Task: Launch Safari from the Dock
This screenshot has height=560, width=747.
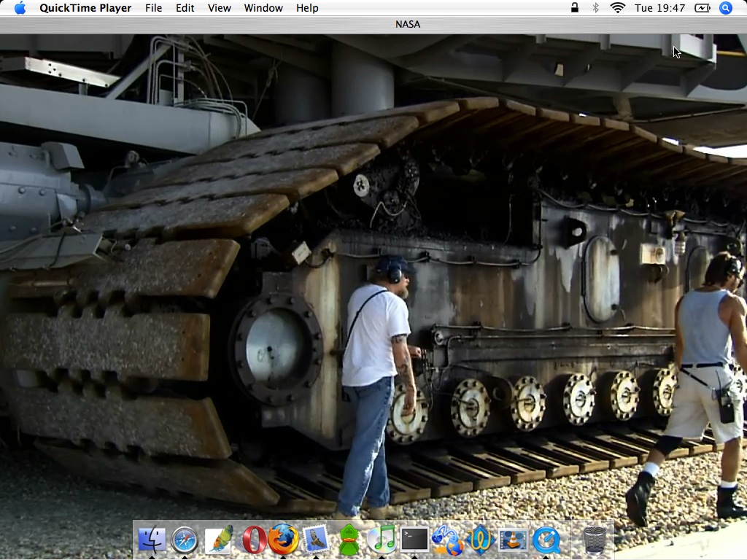Action: (x=185, y=540)
